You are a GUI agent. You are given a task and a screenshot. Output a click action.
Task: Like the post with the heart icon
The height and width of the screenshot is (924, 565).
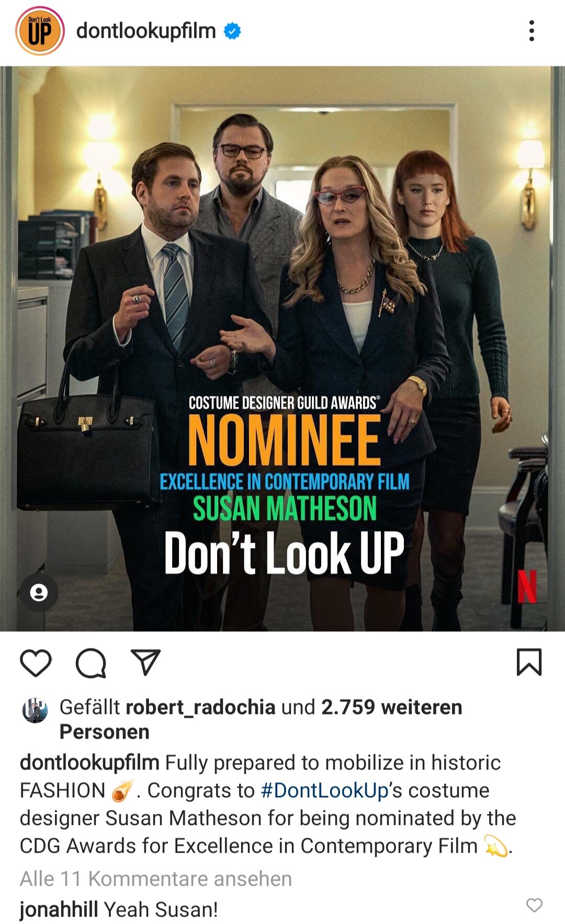[x=36, y=663]
